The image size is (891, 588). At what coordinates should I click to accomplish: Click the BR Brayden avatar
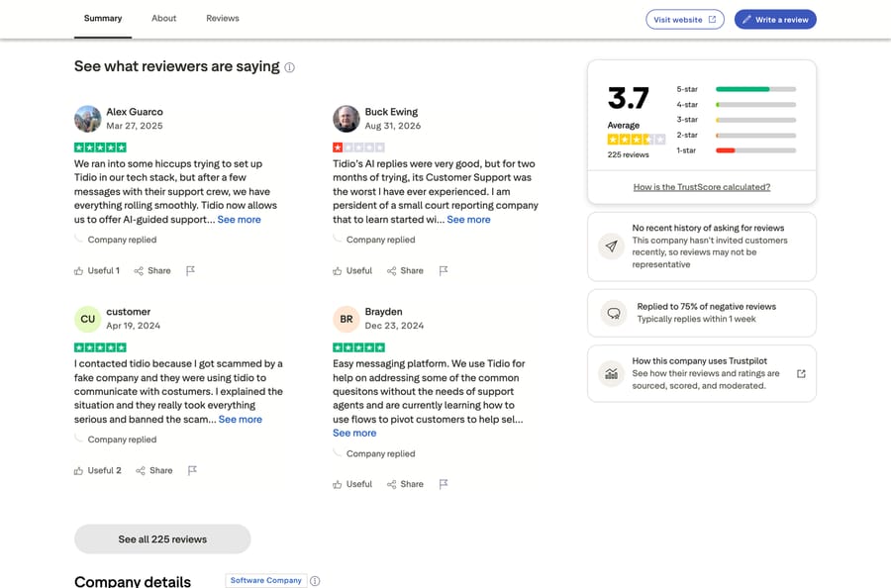(x=346, y=319)
